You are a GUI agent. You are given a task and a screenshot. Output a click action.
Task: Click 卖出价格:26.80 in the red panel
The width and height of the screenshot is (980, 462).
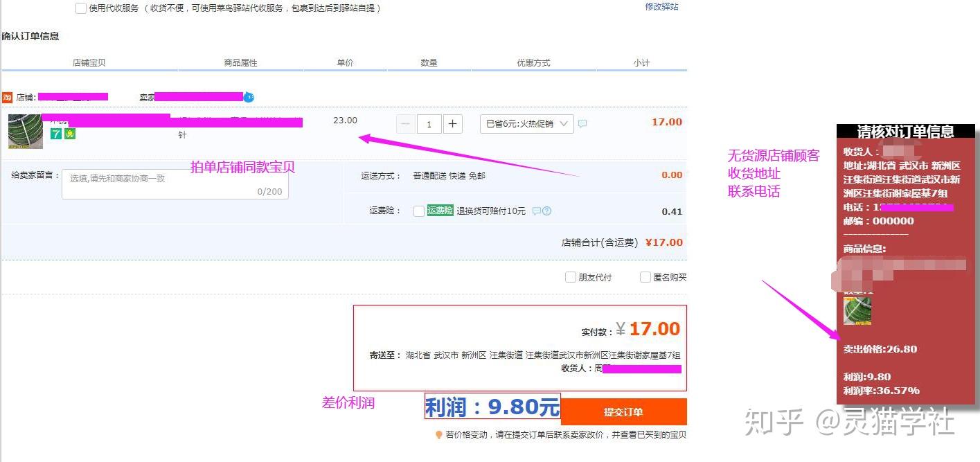[880, 348]
